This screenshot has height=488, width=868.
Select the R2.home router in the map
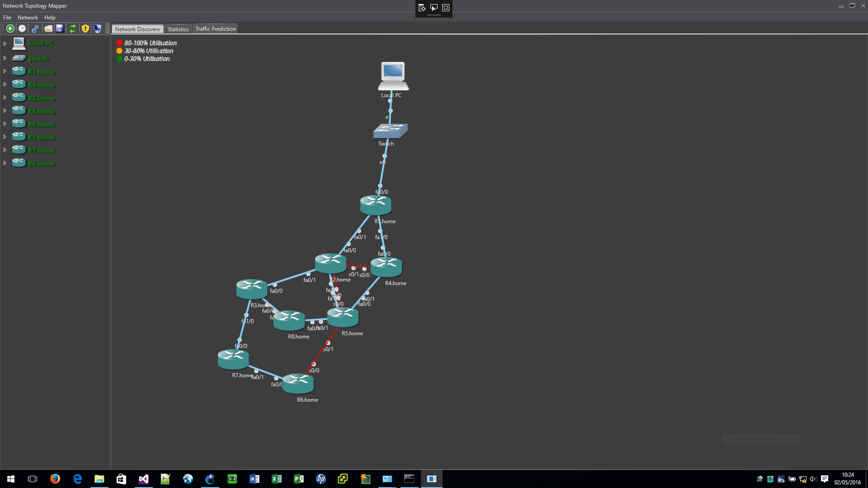pos(330,263)
